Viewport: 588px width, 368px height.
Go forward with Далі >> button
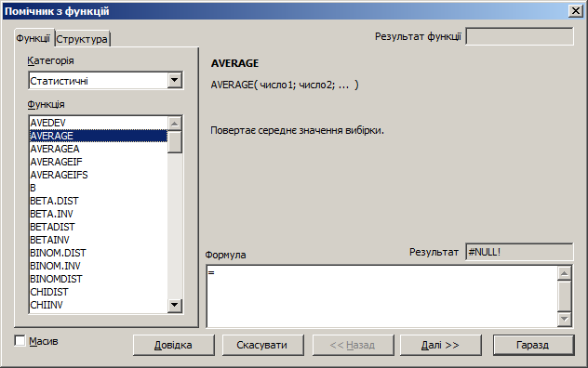(x=441, y=345)
